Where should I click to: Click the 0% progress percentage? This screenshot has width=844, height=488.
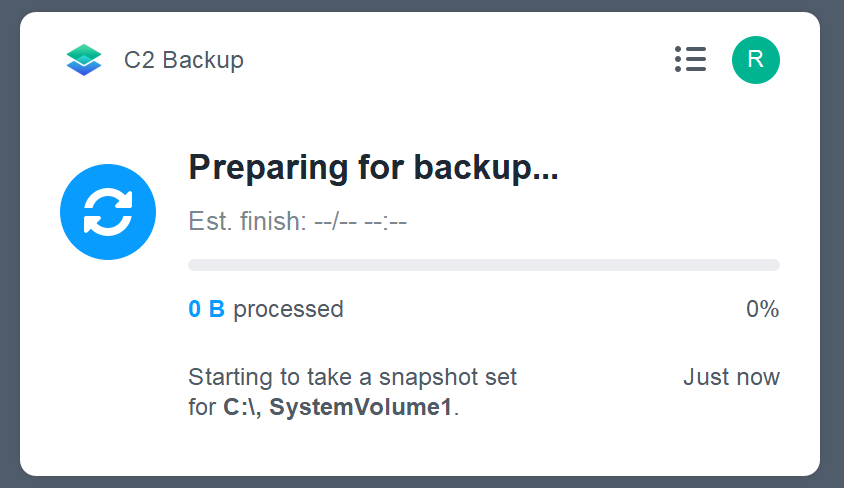pyautogui.click(x=762, y=309)
